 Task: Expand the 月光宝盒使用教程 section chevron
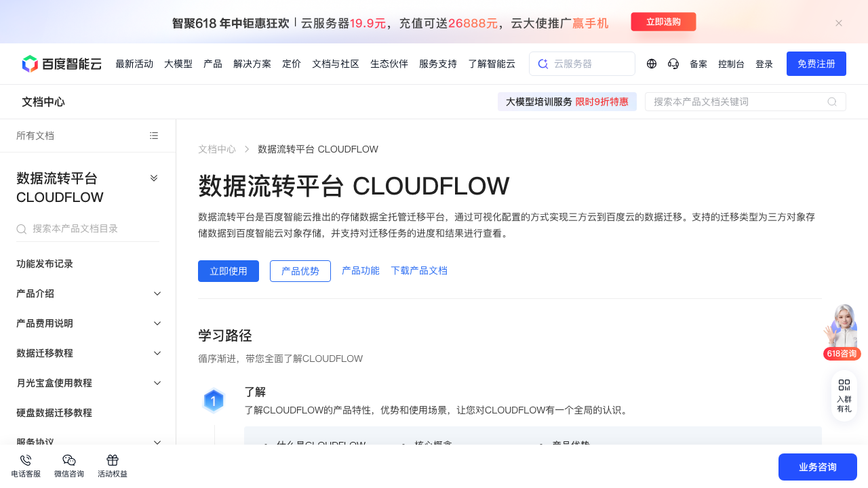coord(157,383)
